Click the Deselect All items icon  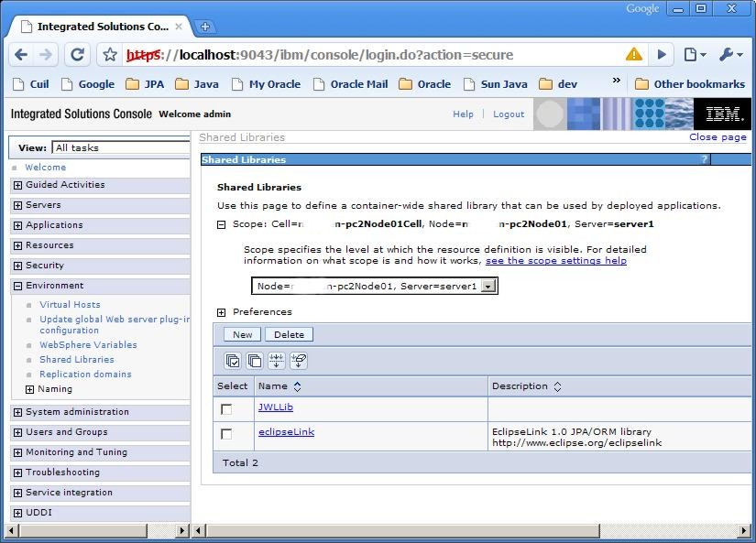pos(255,361)
